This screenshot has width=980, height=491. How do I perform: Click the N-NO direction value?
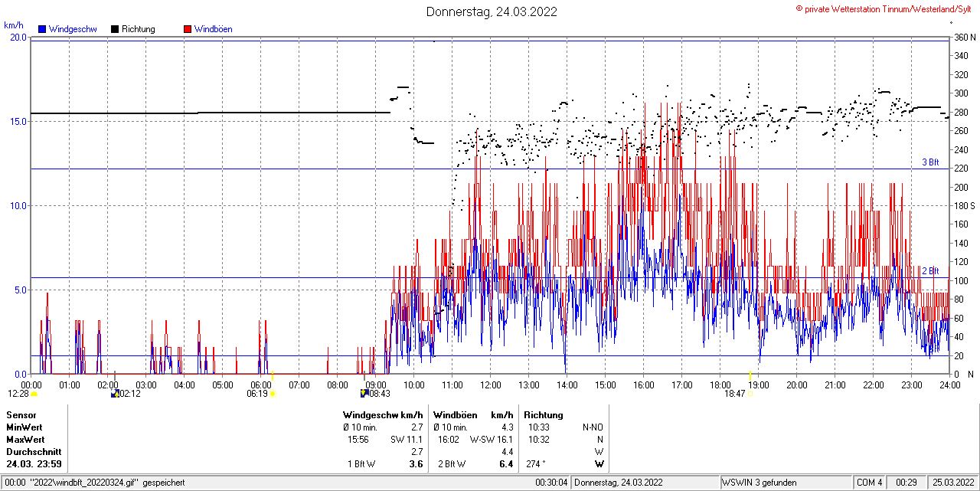pos(593,427)
